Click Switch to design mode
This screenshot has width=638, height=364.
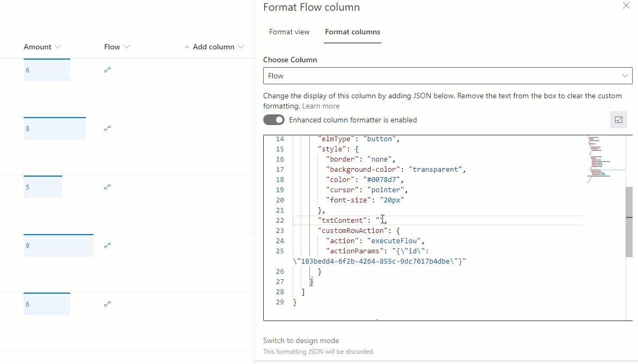coord(301,340)
